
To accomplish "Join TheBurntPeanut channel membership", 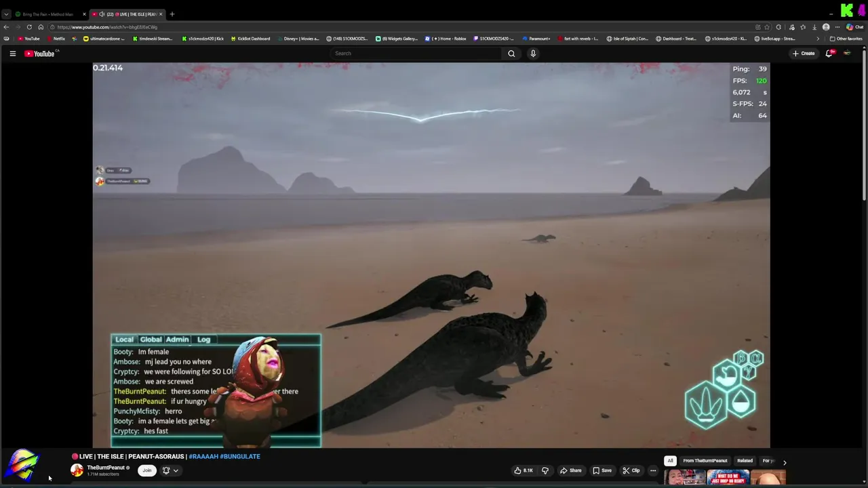I will point(146,470).
